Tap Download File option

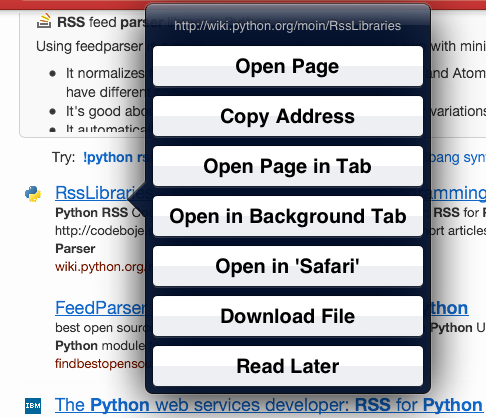point(288,316)
